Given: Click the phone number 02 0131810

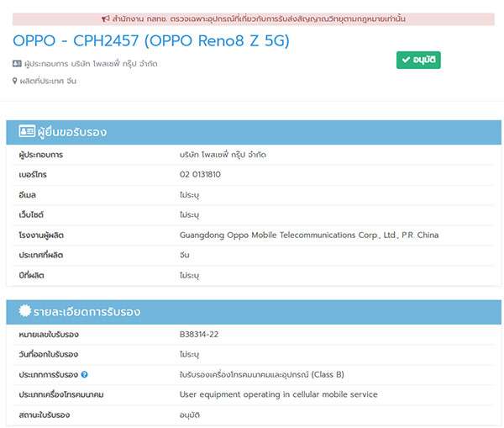Looking at the screenshot, I should tap(200, 174).
